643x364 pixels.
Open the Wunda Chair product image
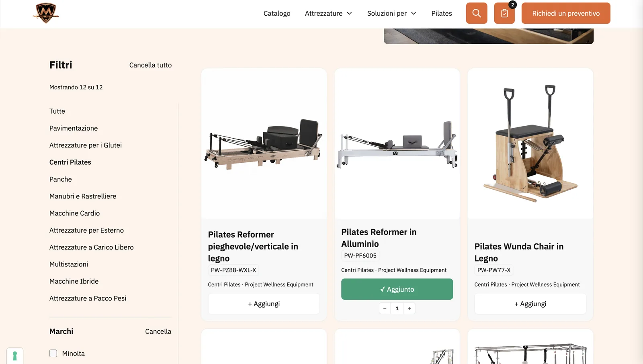(x=530, y=144)
